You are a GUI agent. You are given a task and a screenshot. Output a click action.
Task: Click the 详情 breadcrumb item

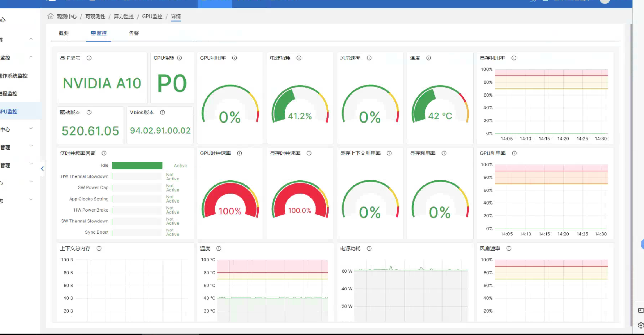[x=176, y=16]
